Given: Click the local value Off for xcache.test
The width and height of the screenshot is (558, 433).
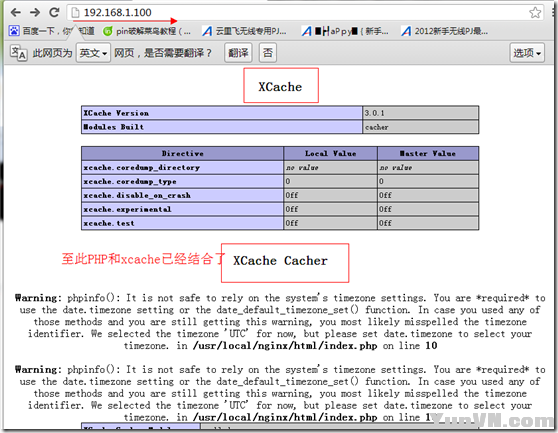Looking at the screenshot, I should tap(292, 223).
